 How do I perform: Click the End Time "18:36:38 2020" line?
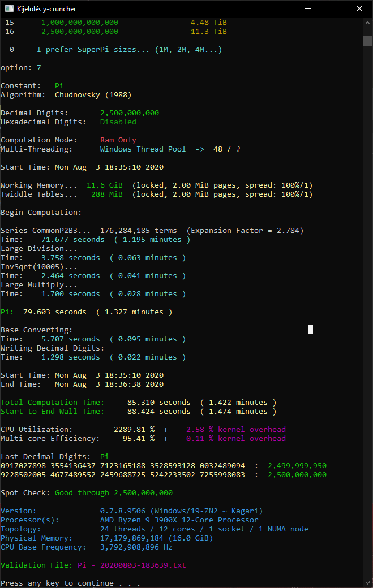pos(82,384)
